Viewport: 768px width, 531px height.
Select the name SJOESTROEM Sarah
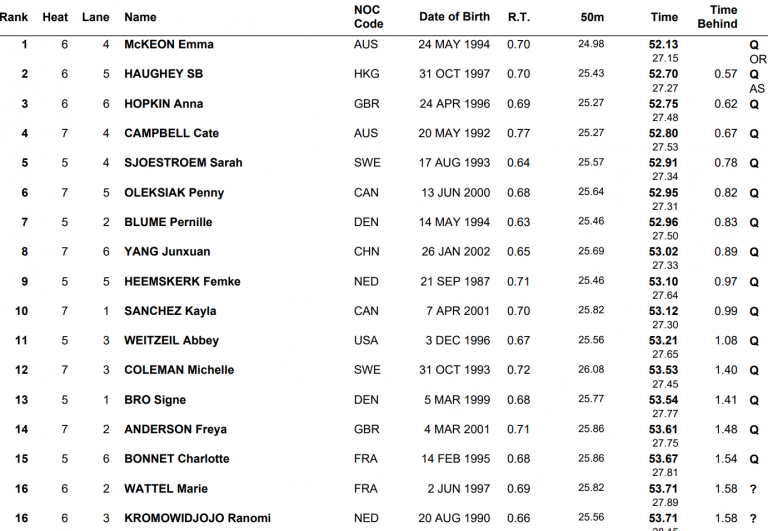click(183, 163)
